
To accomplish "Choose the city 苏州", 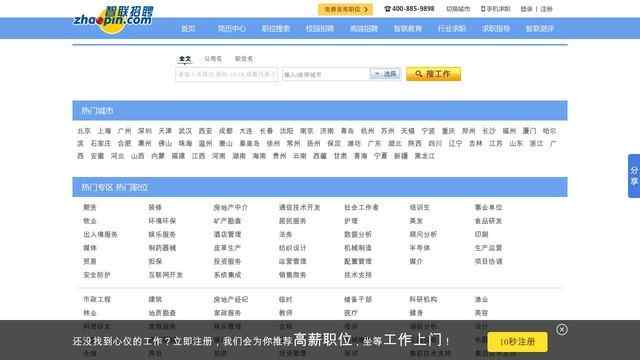I will [x=387, y=131].
